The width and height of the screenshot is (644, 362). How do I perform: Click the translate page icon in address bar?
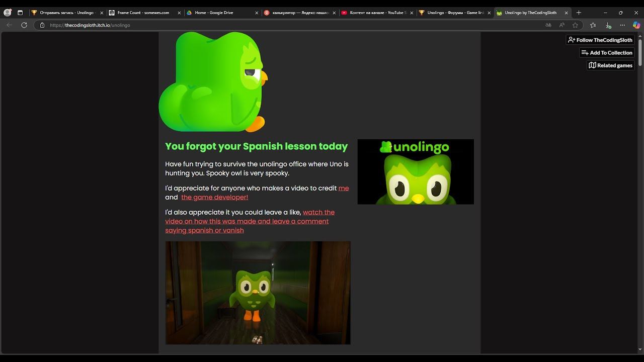pos(548,25)
